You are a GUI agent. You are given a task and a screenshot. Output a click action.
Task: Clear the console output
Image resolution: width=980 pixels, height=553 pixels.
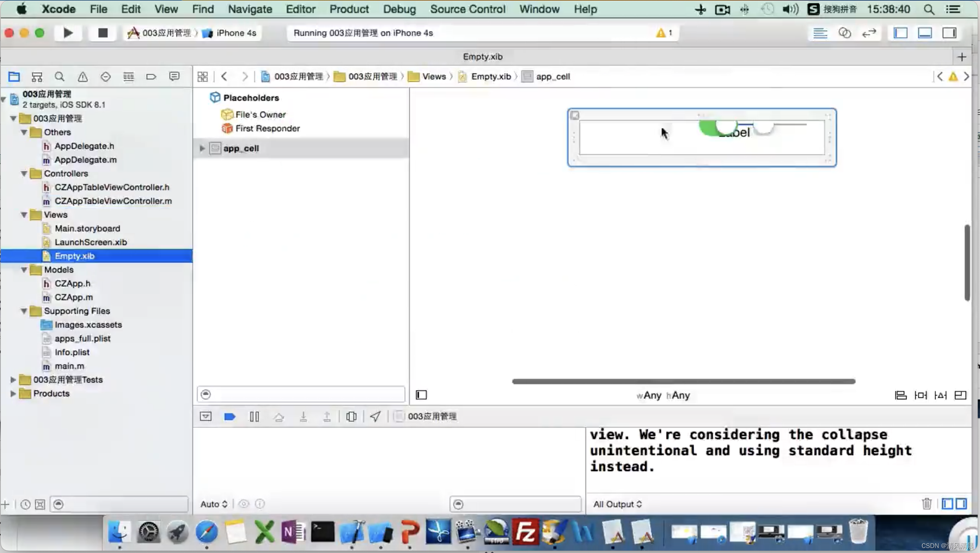927,504
